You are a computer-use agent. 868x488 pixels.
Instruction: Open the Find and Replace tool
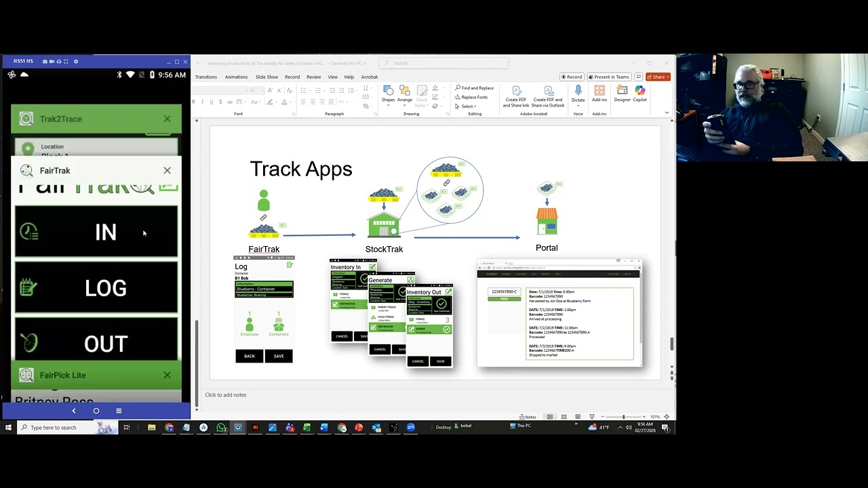[475, 88]
